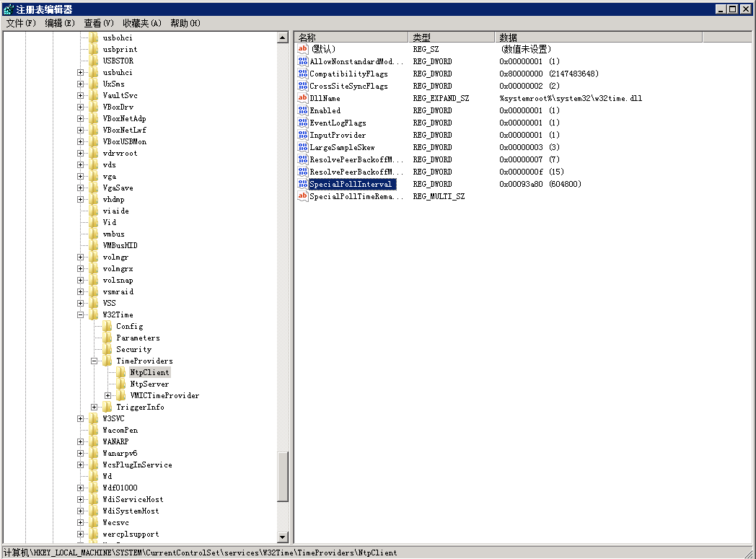This screenshot has width=756, height=559.
Task: Click the DWORD icon beside CrossSiteSyncFlags
Action: pos(303,86)
